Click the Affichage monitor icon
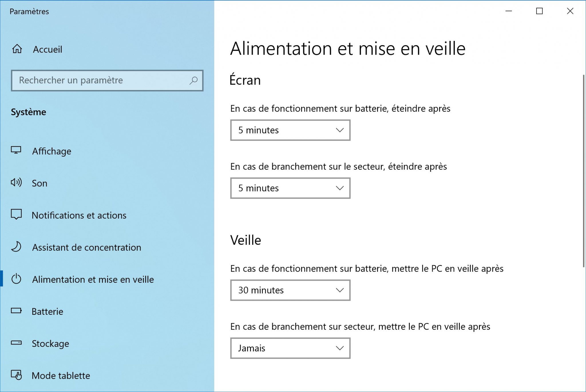Viewport: 586px width, 392px height. point(16,150)
